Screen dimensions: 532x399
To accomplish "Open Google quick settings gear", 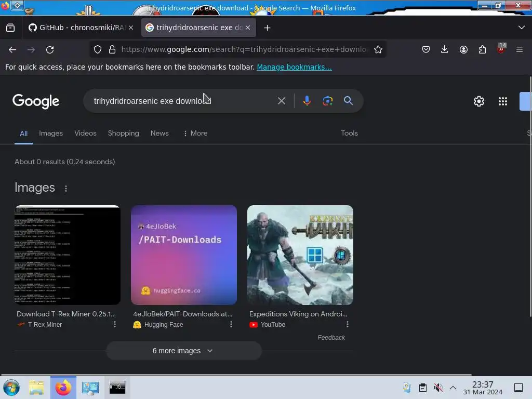I will coord(478,101).
